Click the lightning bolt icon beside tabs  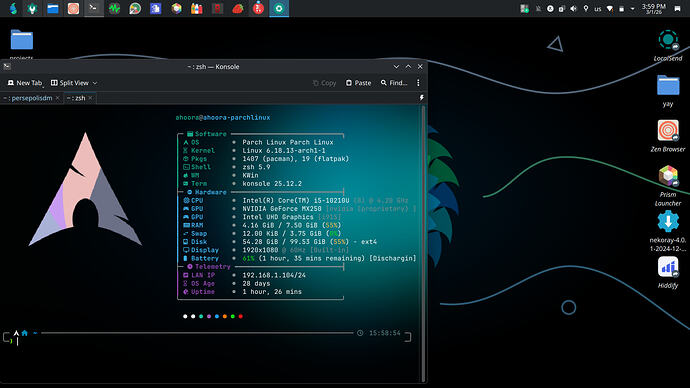tap(421, 98)
